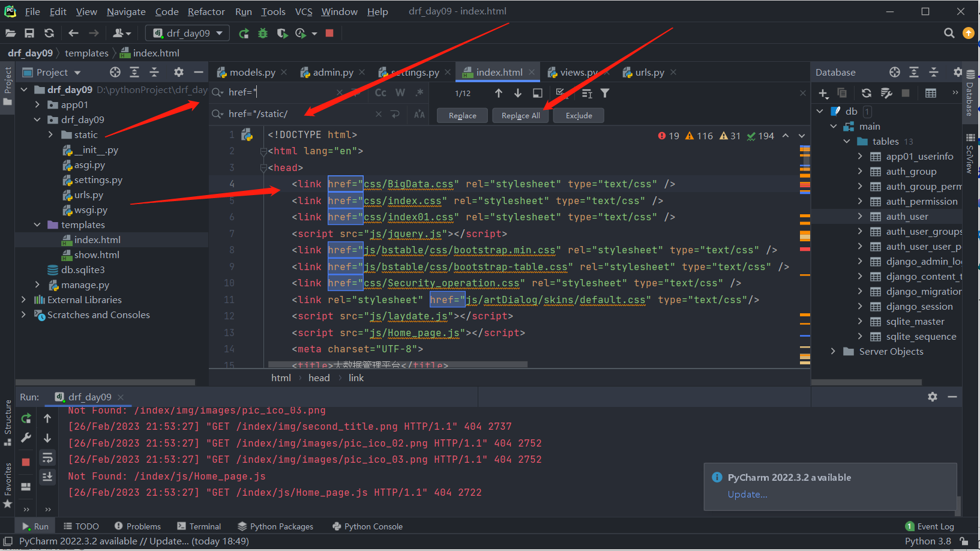Screen dimensions: 980x551
Task: Switch to the models.py editor tab
Action: pyautogui.click(x=252, y=72)
